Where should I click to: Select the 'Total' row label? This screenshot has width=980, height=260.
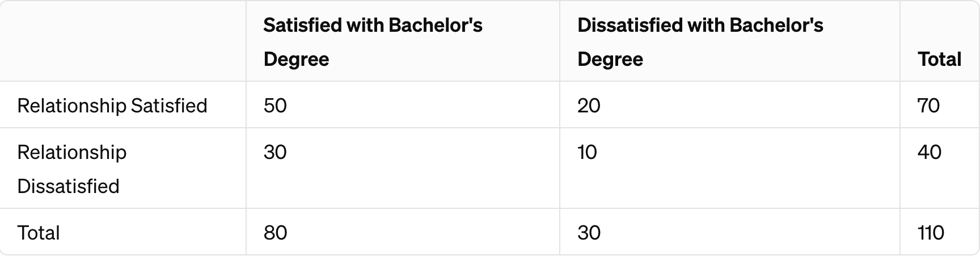click(x=39, y=233)
